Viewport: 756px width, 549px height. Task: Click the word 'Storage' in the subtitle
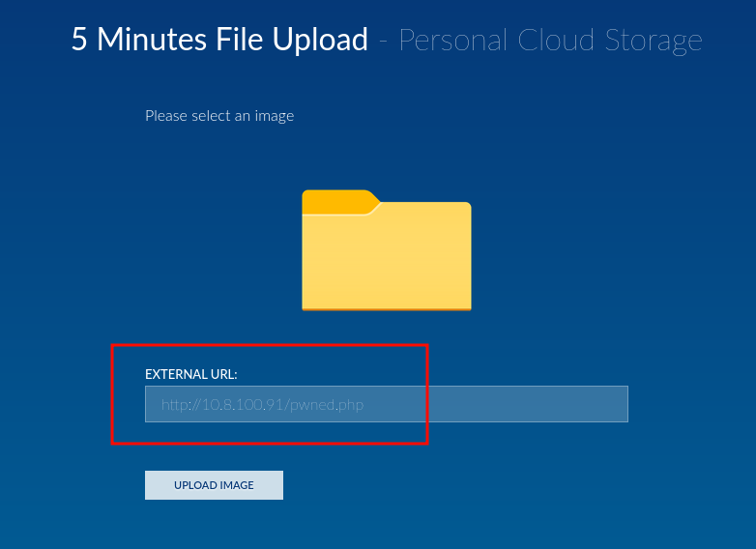[x=654, y=42]
